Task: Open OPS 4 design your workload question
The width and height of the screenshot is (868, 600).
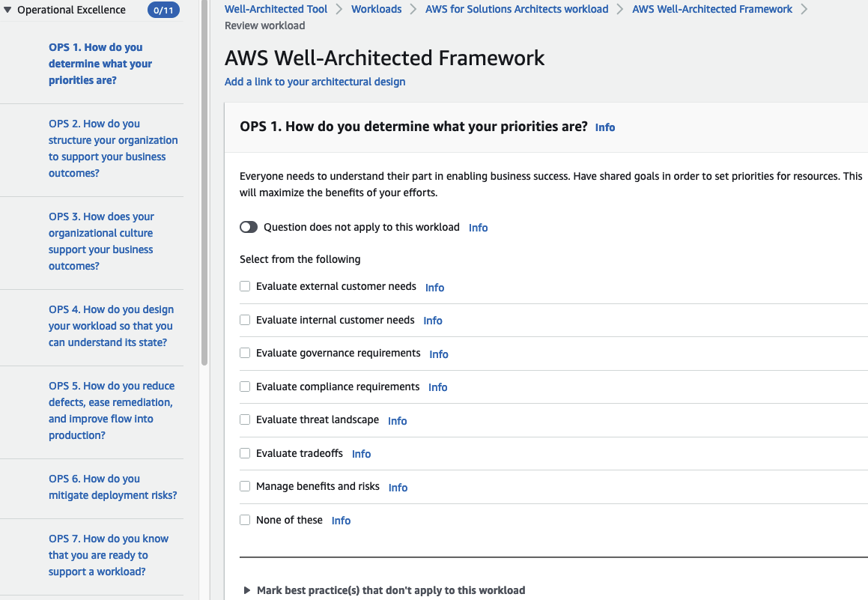Action: [111, 326]
